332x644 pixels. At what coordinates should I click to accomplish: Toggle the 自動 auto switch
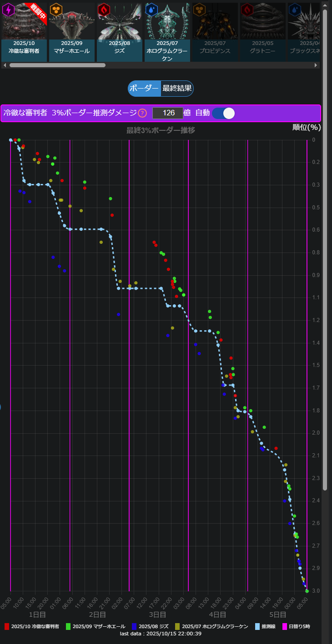(223, 113)
